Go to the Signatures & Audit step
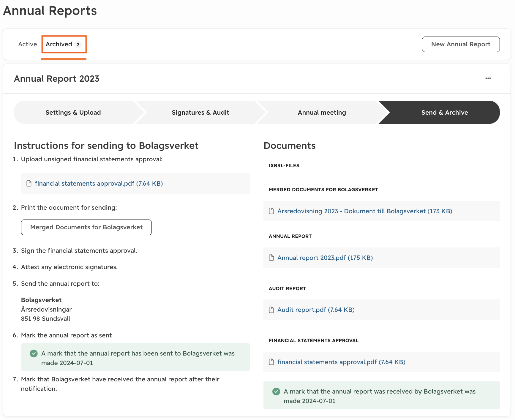This screenshot has height=420, width=515. (200, 112)
